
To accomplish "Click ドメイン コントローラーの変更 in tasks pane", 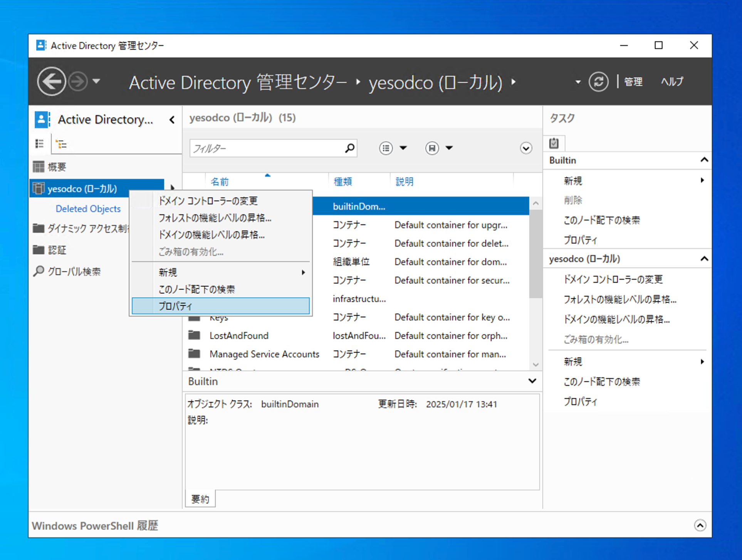I will point(613,279).
